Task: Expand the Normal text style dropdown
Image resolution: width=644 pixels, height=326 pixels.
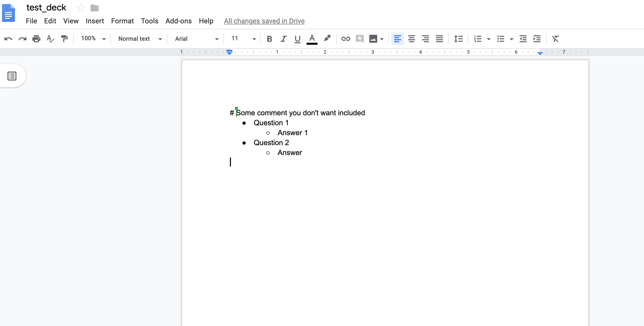Action: click(x=140, y=39)
